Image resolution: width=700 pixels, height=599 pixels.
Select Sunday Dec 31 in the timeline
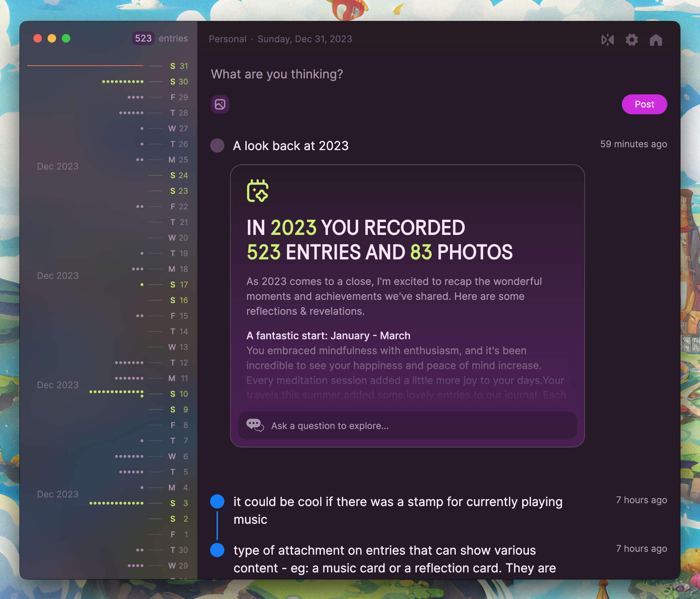click(179, 66)
